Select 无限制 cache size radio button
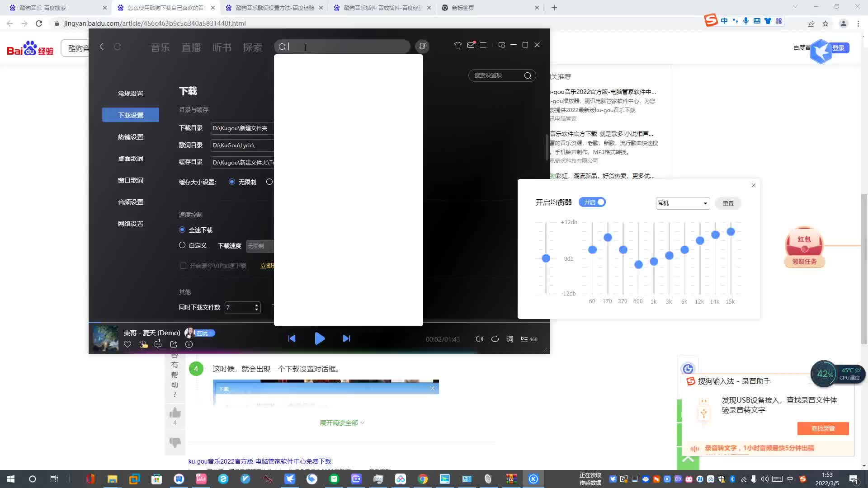Image resolution: width=868 pixels, height=488 pixels. click(232, 182)
